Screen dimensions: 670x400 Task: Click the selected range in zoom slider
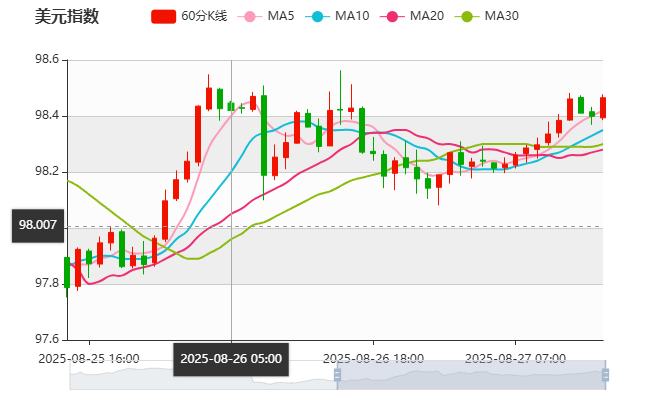[x=470, y=375]
